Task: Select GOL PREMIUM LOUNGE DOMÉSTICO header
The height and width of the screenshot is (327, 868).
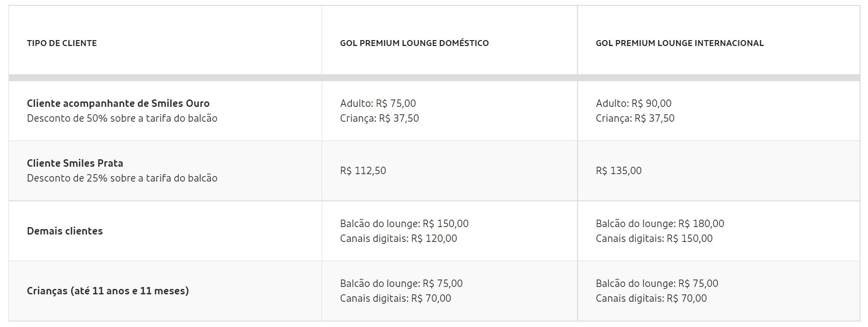Action: (414, 43)
